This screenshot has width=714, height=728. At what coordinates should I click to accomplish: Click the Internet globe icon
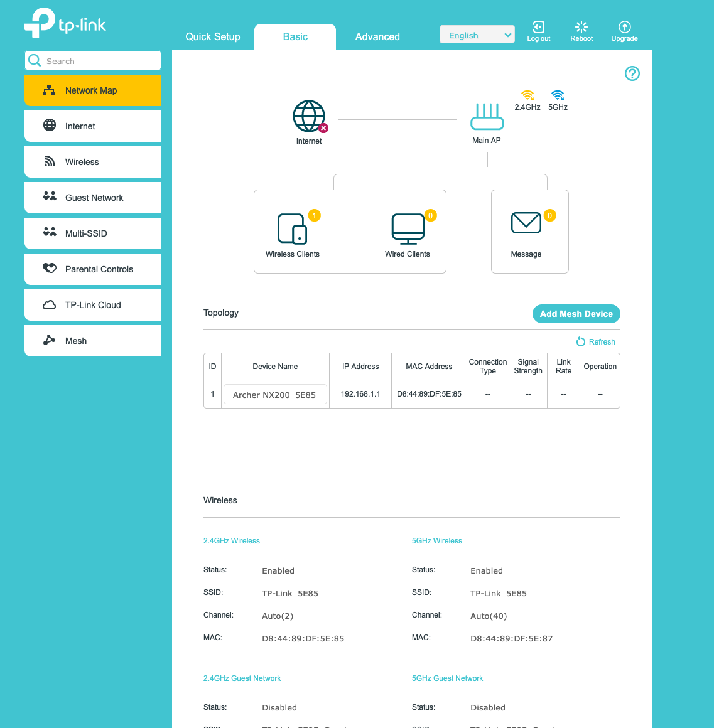310,116
